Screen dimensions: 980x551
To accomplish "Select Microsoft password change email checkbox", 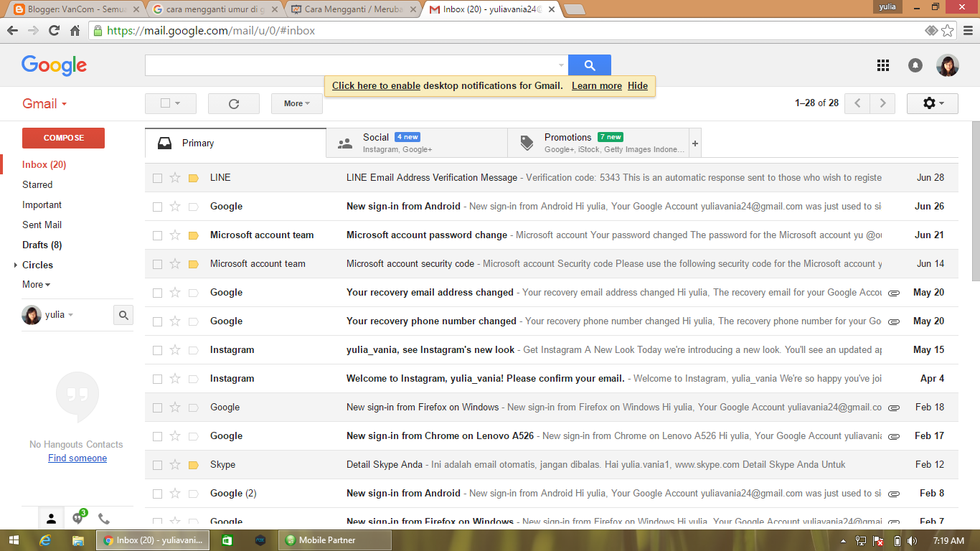I will 157,235.
